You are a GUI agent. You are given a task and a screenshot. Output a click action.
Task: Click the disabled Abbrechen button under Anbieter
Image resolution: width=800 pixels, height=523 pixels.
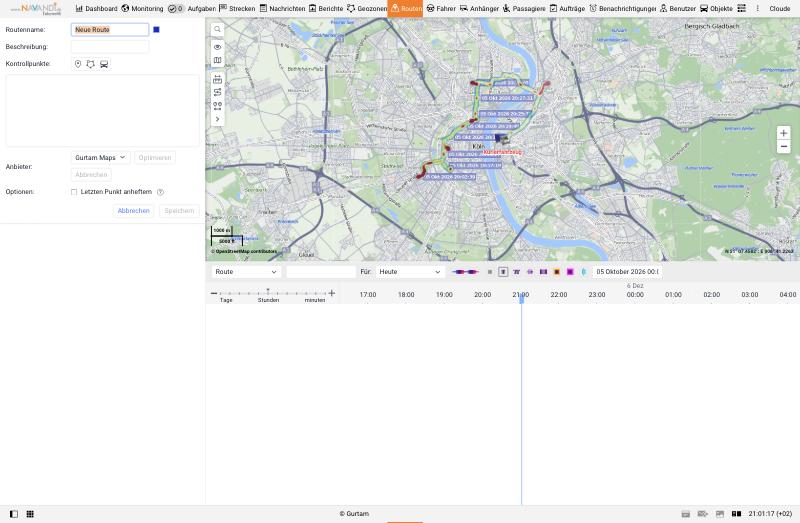[x=91, y=175]
